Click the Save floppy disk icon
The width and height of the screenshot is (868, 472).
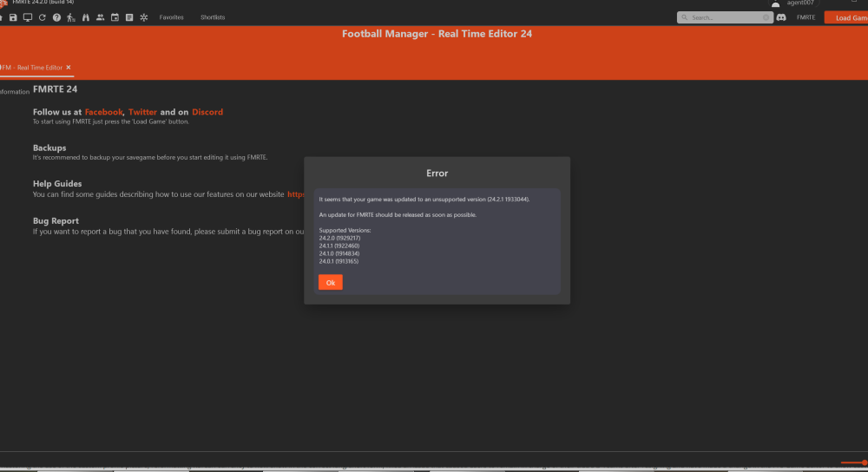tap(13, 17)
